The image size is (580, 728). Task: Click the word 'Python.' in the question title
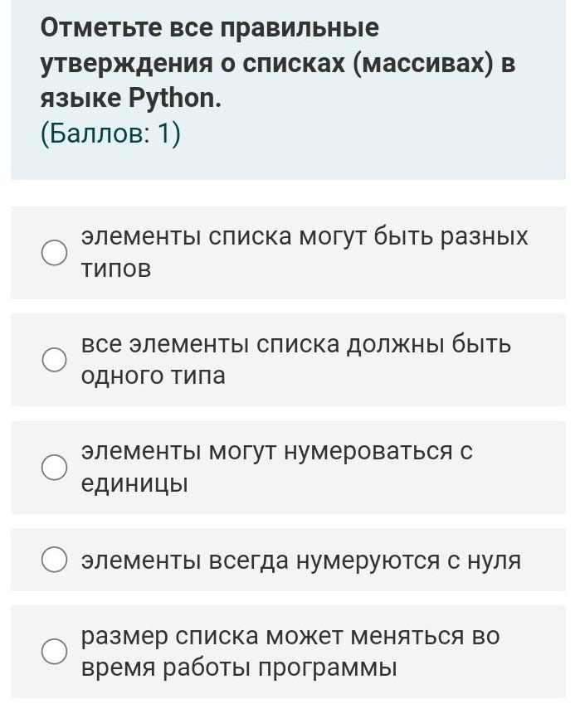pos(175,99)
